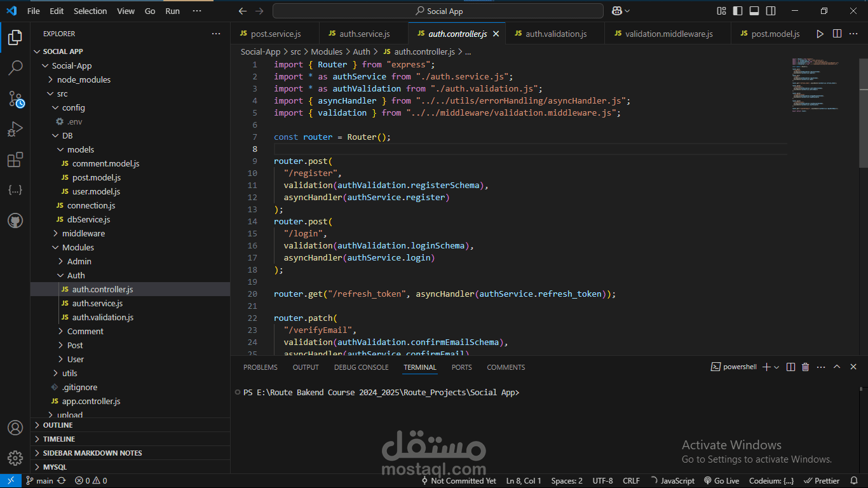Click Auth in the breadcrumb path

tap(361, 52)
